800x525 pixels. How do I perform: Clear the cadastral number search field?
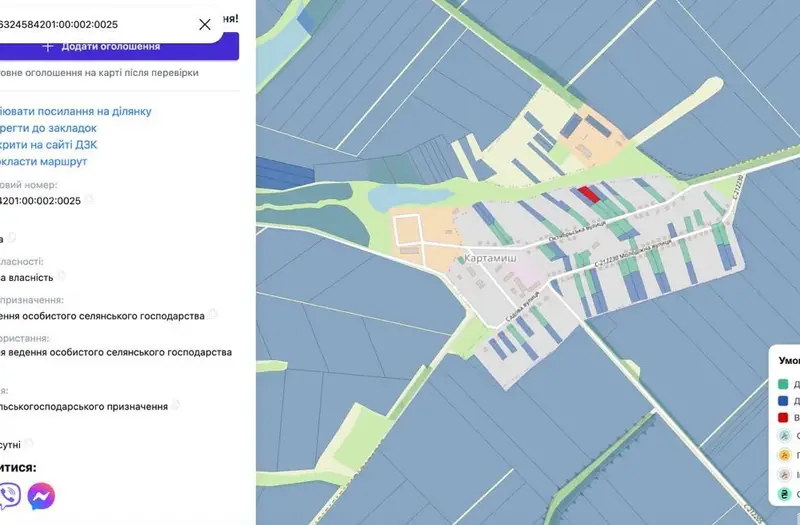205,24
